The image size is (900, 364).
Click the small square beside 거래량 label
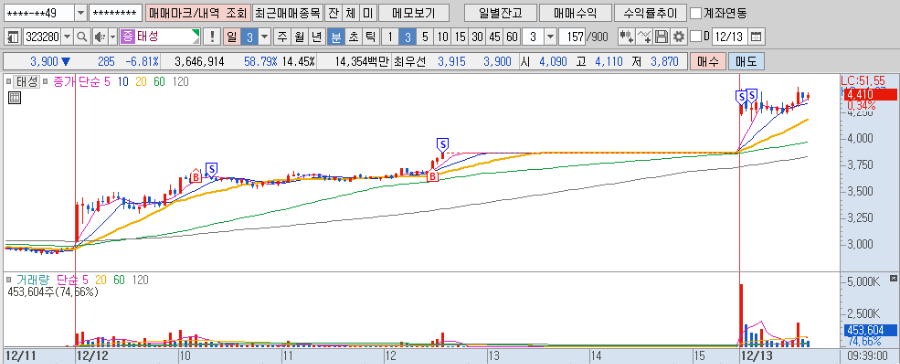click(9, 280)
